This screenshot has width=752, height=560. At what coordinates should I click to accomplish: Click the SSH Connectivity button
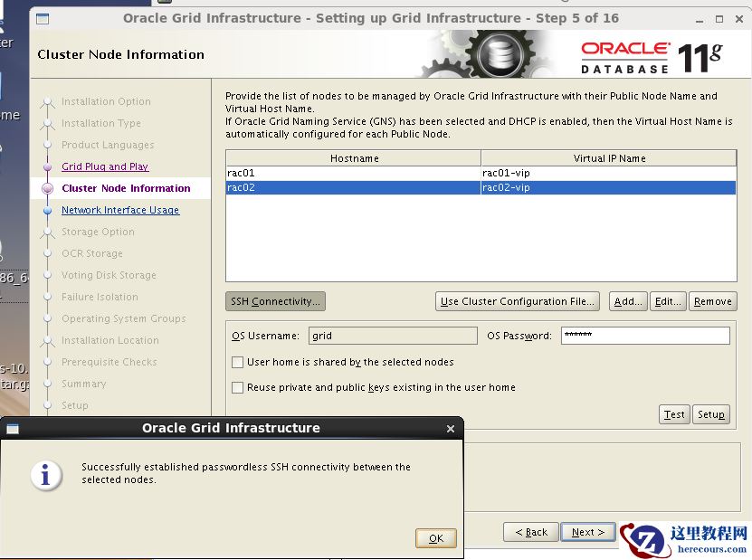[275, 301]
